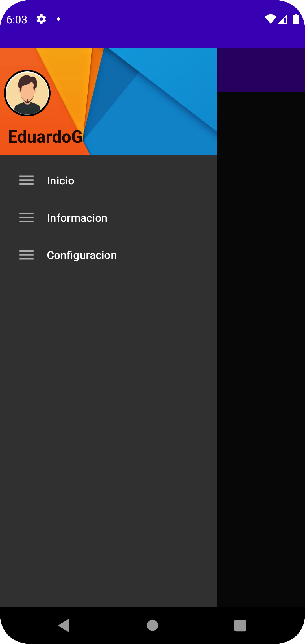Tap the notification dot in the status bar
The width and height of the screenshot is (305, 644).
point(58,19)
